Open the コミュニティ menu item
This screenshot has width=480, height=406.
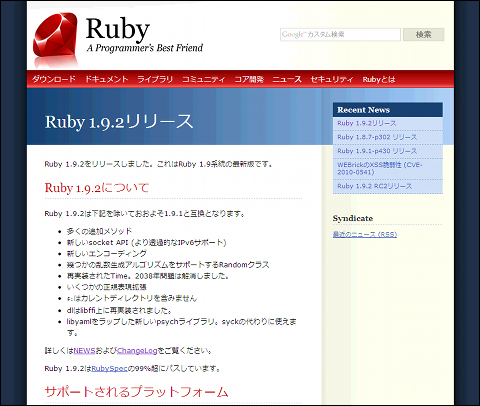coord(204,79)
